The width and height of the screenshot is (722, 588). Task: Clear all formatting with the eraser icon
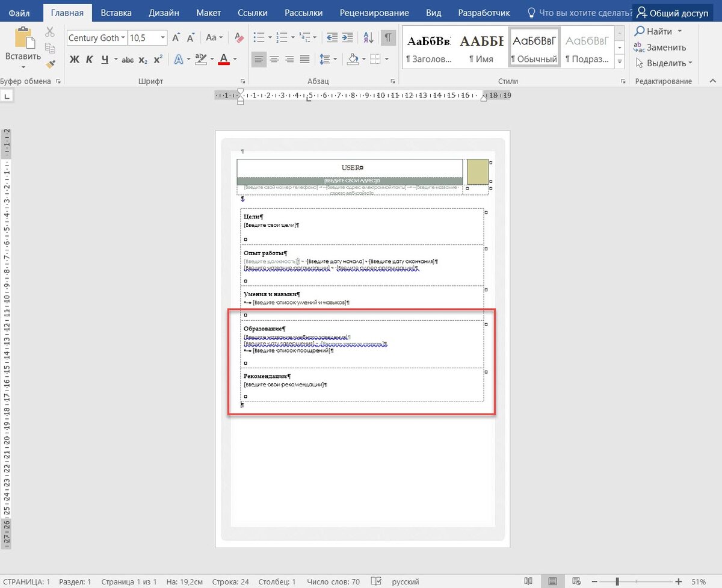click(x=239, y=37)
